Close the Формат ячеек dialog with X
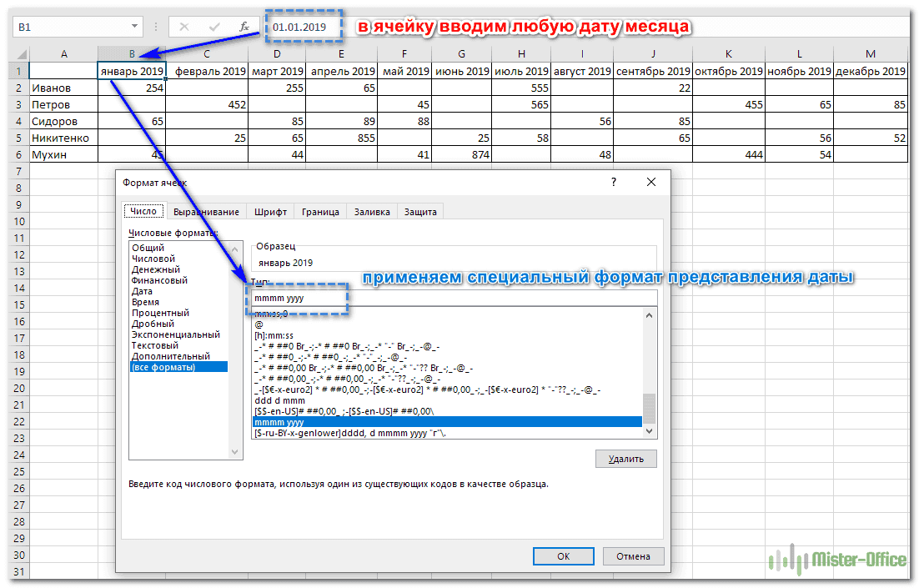The image size is (919, 588). coord(651,181)
